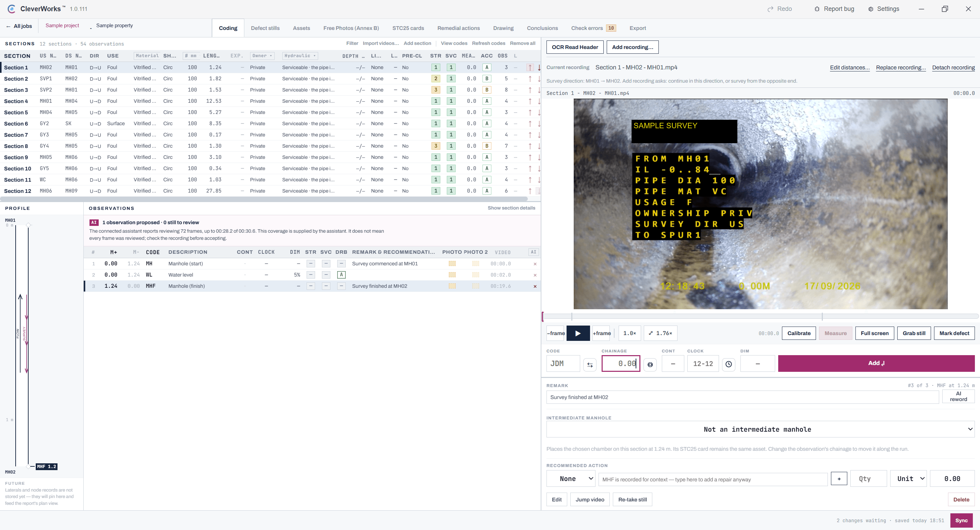
Task: Click the target icon beside the chainage field
Action: coord(650,365)
